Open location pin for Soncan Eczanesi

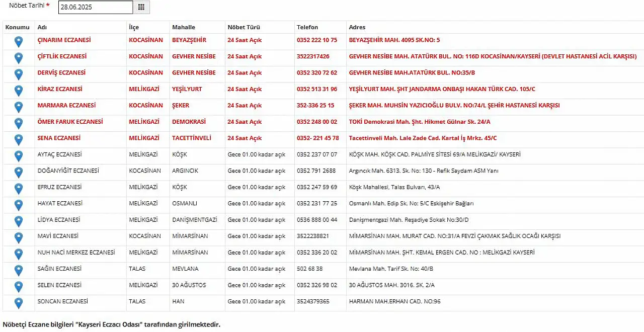(x=19, y=303)
